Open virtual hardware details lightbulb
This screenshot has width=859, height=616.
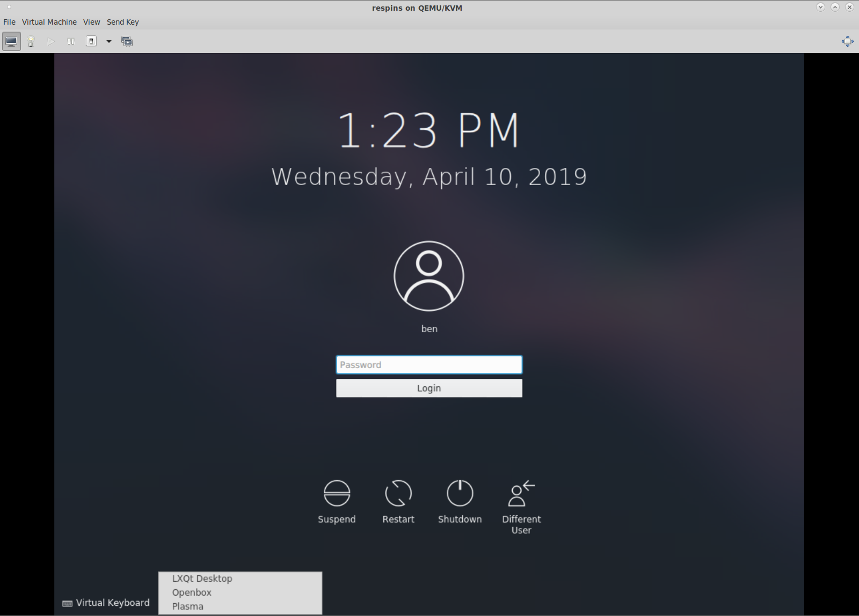click(31, 41)
